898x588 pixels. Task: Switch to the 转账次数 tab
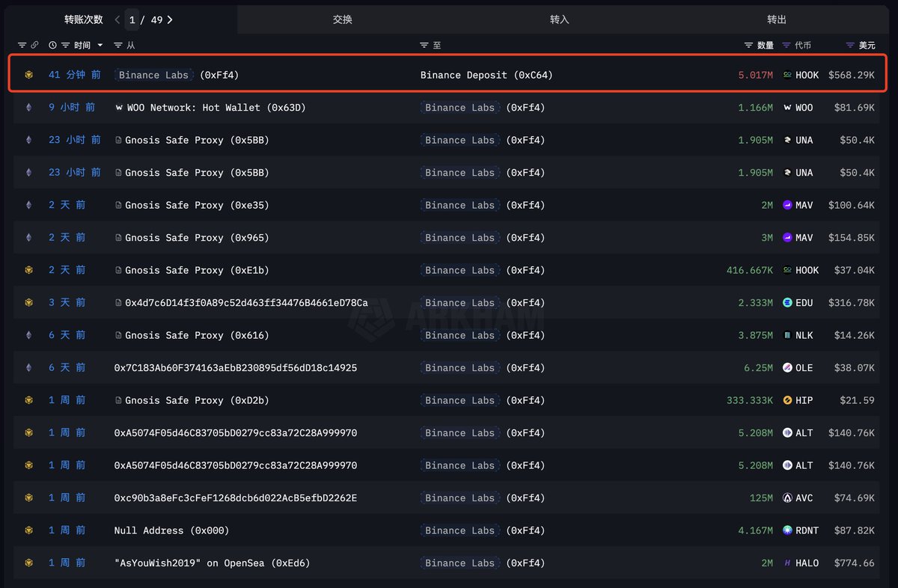click(x=84, y=19)
